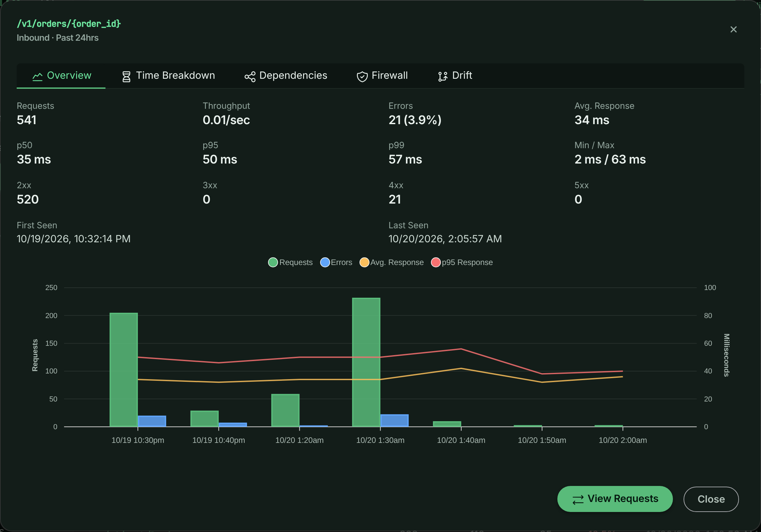
Task: Click the Min / Max value 2 ms / 63 ms
Action: 610,159
